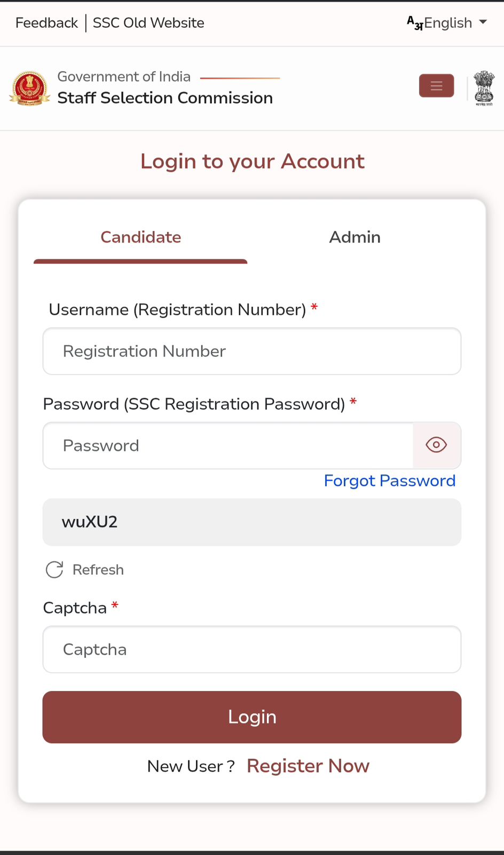Click the Forgot Password link
The image size is (504, 855).
pyautogui.click(x=389, y=481)
